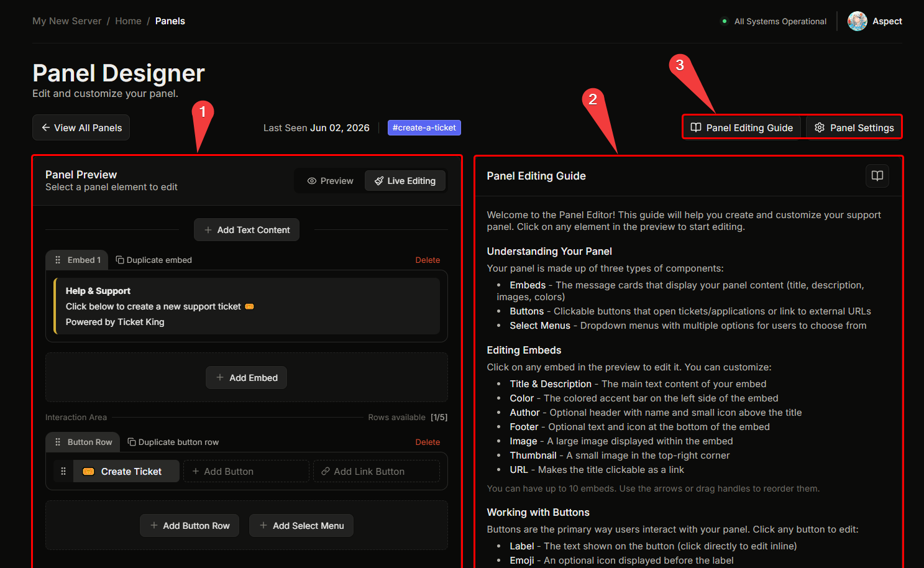Click the Last Seen Jun 02, 2026 text
The height and width of the screenshot is (568, 924).
pos(316,127)
